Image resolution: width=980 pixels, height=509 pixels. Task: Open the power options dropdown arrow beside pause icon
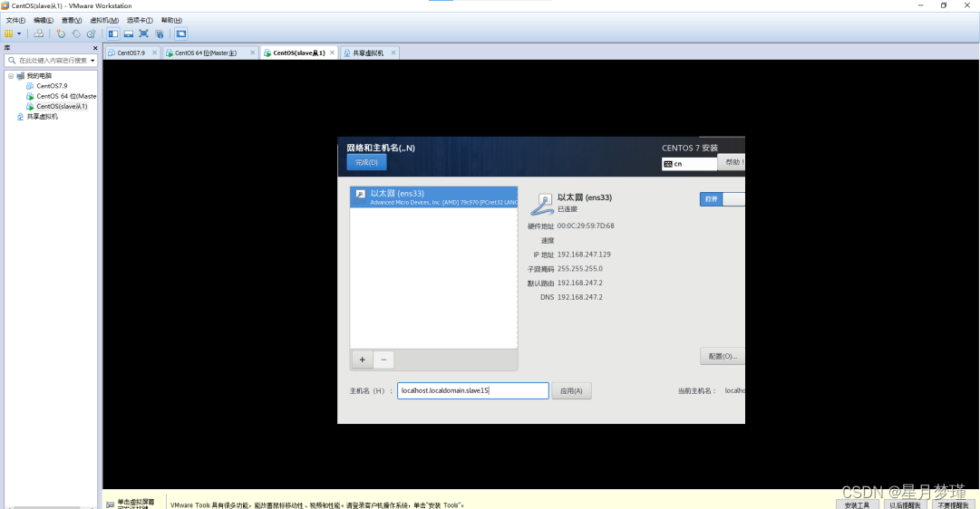point(19,34)
